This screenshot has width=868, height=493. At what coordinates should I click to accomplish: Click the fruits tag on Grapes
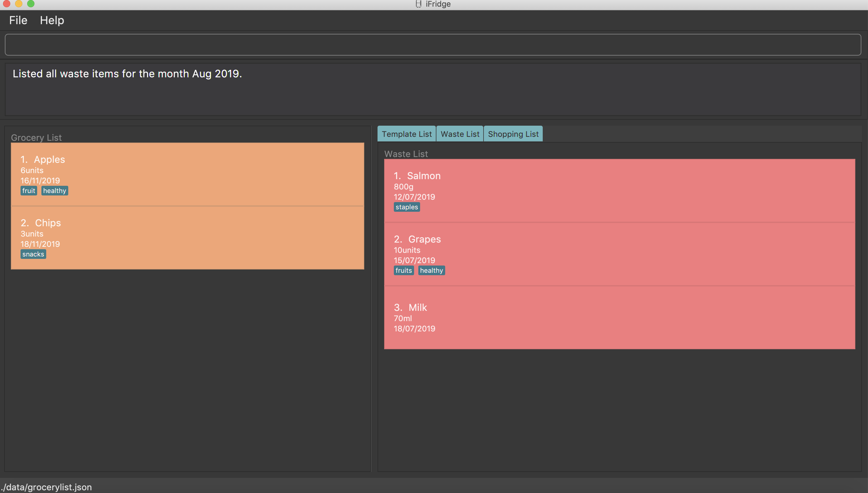pyautogui.click(x=403, y=271)
